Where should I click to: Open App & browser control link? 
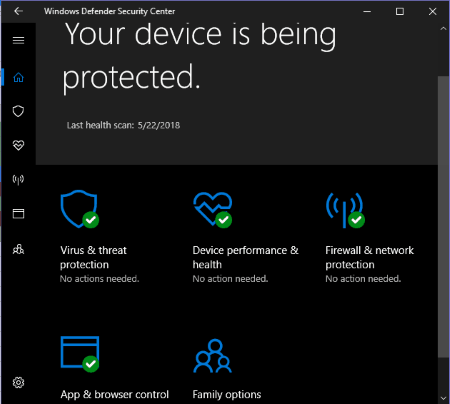click(115, 395)
